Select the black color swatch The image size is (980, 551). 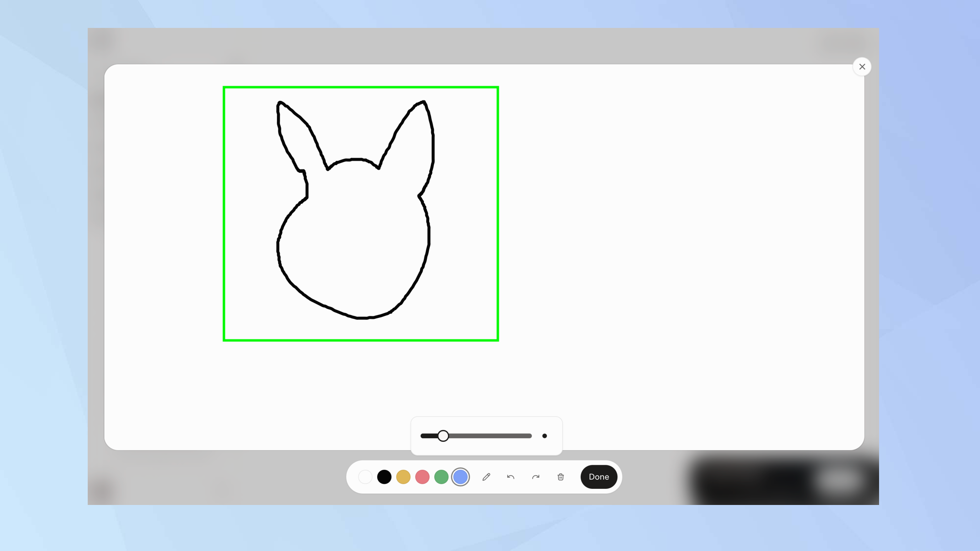[x=384, y=477]
